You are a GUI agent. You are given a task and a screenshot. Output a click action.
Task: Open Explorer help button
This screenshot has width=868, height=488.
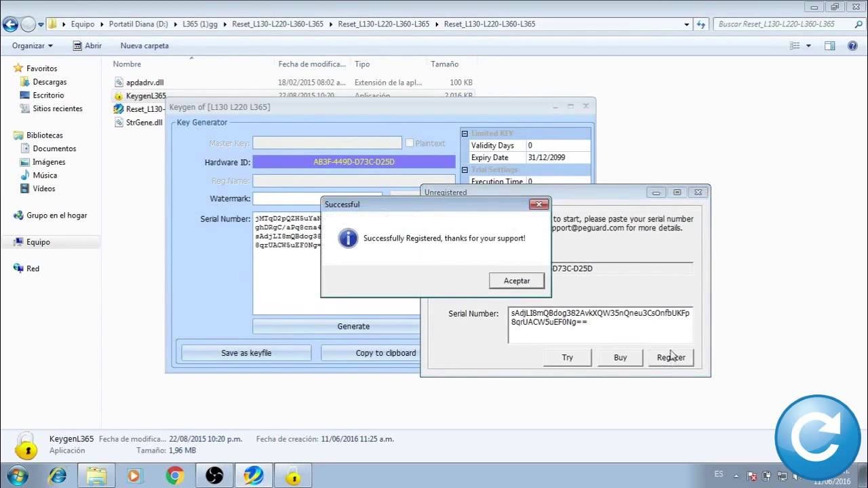pyautogui.click(x=853, y=45)
